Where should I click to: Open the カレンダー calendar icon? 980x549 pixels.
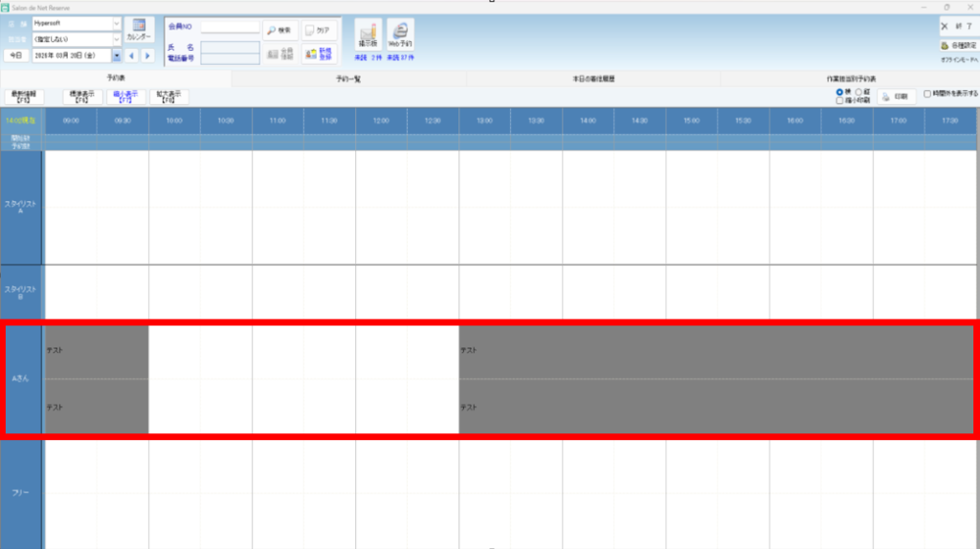click(139, 29)
